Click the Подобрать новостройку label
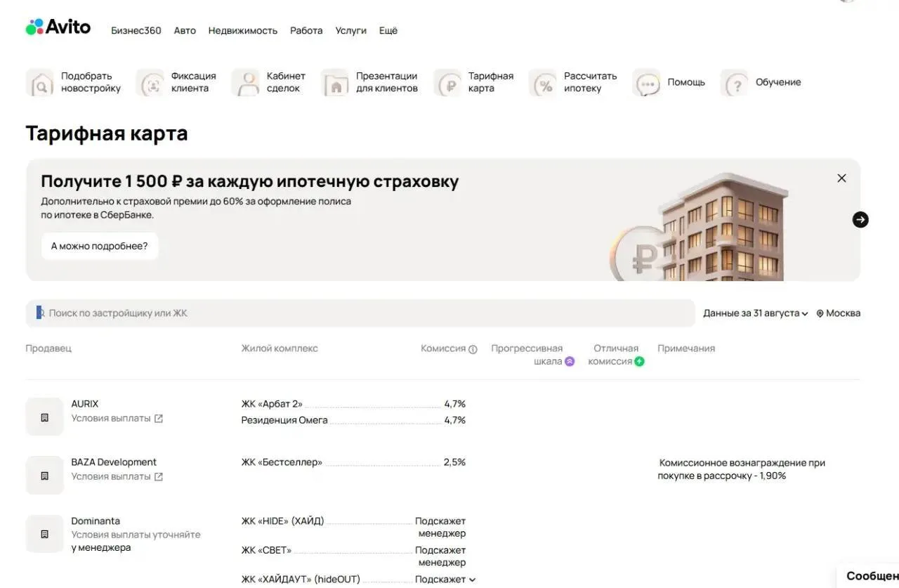 91,82
